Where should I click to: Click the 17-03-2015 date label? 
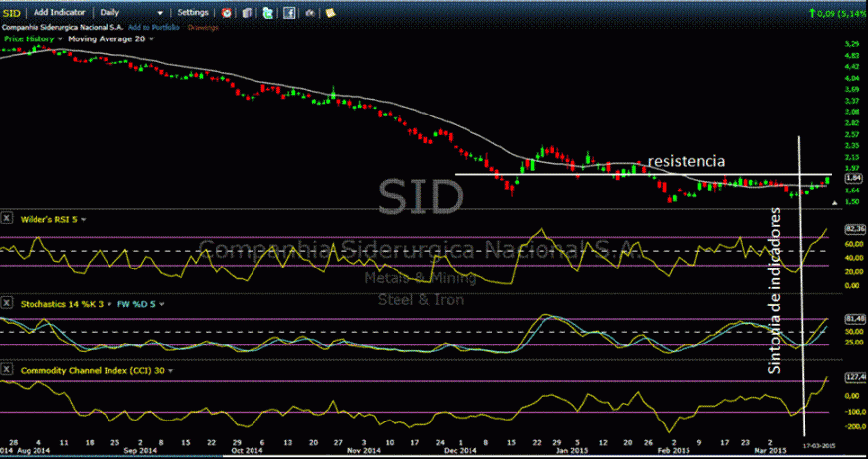click(x=820, y=445)
